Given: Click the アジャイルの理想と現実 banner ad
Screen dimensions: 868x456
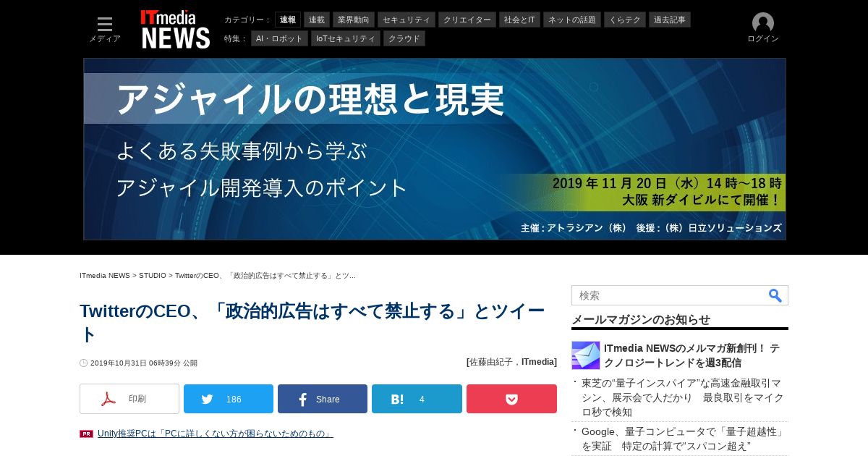Looking at the screenshot, I should pyautogui.click(x=435, y=149).
